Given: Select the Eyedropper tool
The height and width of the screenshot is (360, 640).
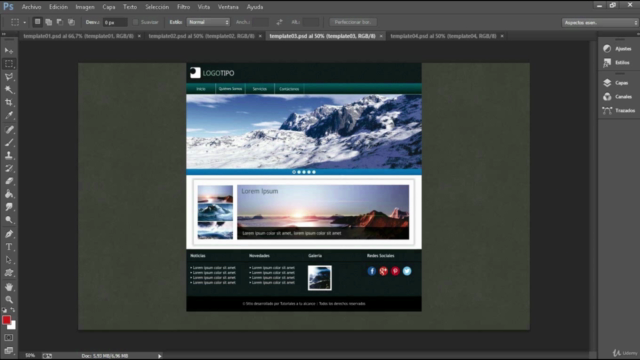Looking at the screenshot, I should [x=9, y=116].
